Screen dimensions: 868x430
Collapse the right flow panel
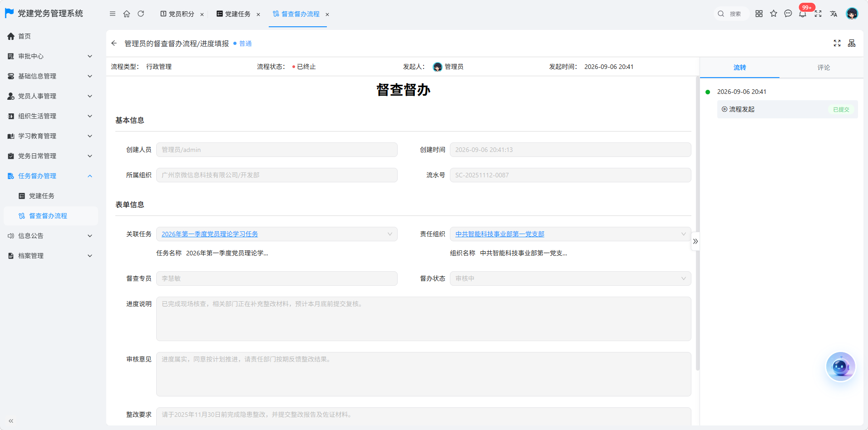pyautogui.click(x=695, y=241)
